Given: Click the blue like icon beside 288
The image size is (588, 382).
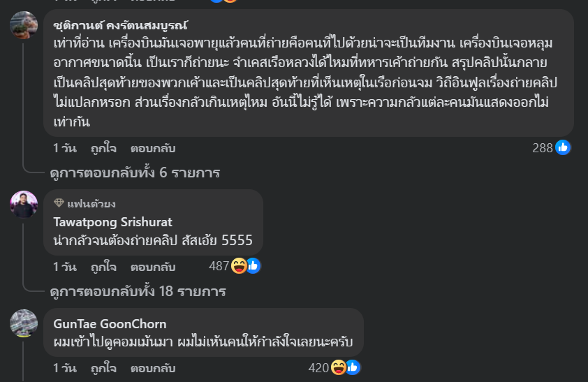Looking at the screenshot, I should coord(563,147).
